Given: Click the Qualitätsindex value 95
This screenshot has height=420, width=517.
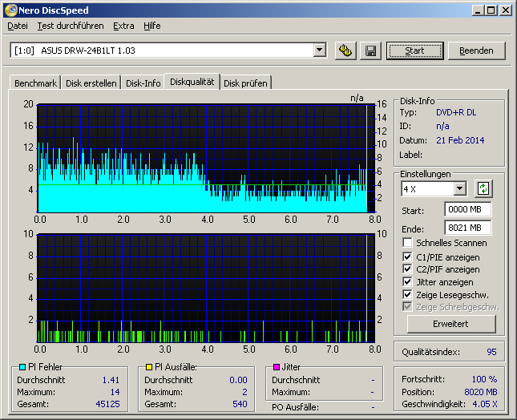Looking at the screenshot, I should point(491,352).
